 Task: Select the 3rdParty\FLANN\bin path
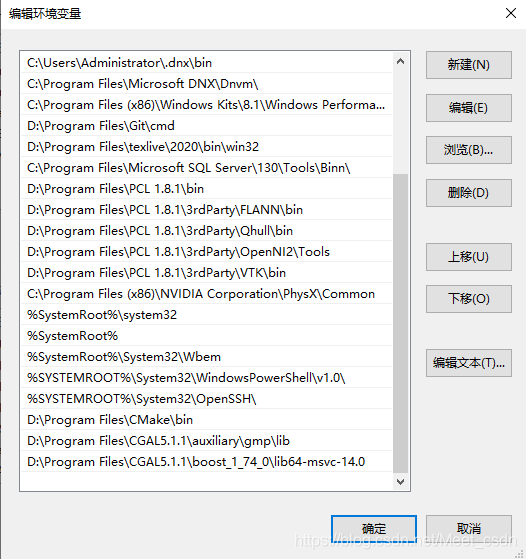(206, 210)
